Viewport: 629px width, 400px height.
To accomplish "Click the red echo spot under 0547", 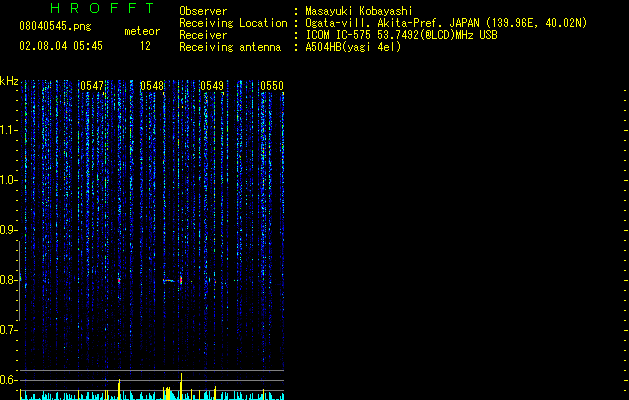I will click(x=119, y=280).
